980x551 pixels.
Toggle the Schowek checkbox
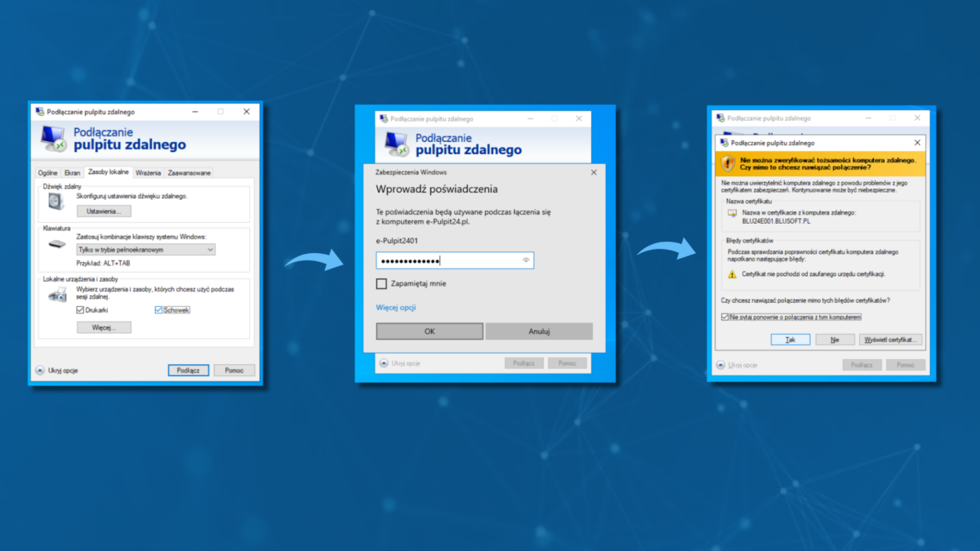coord(158,310)
